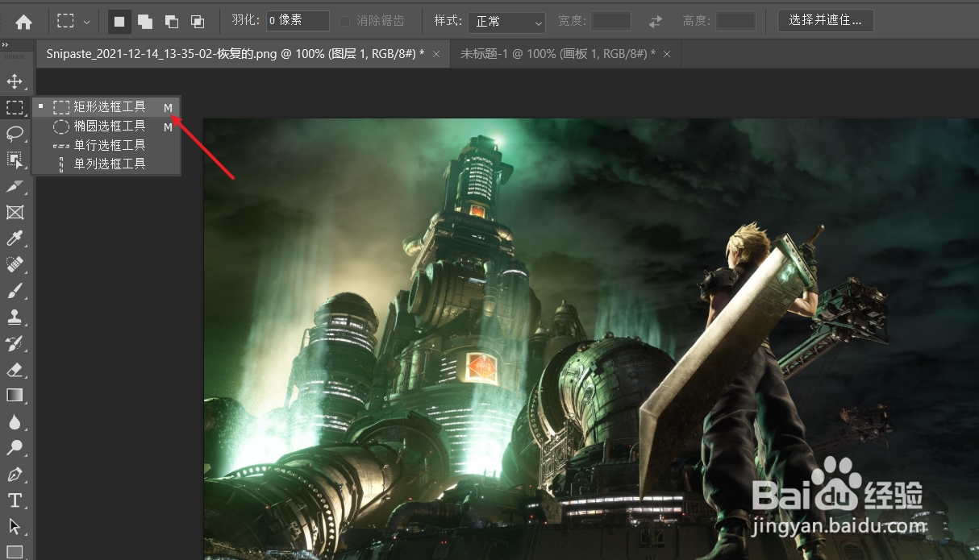
Task: Click the 选择并遮住... button
Action: (826, 20)
